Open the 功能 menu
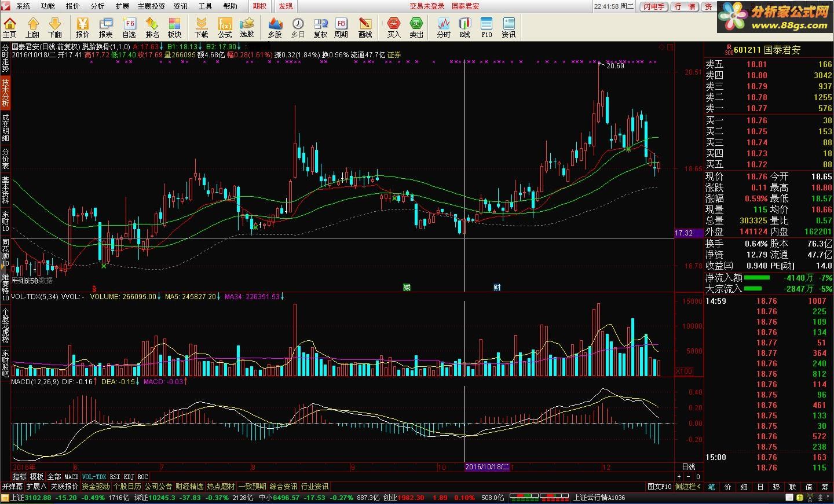Viewport: 834px width, 504px height. pos(47,6)
